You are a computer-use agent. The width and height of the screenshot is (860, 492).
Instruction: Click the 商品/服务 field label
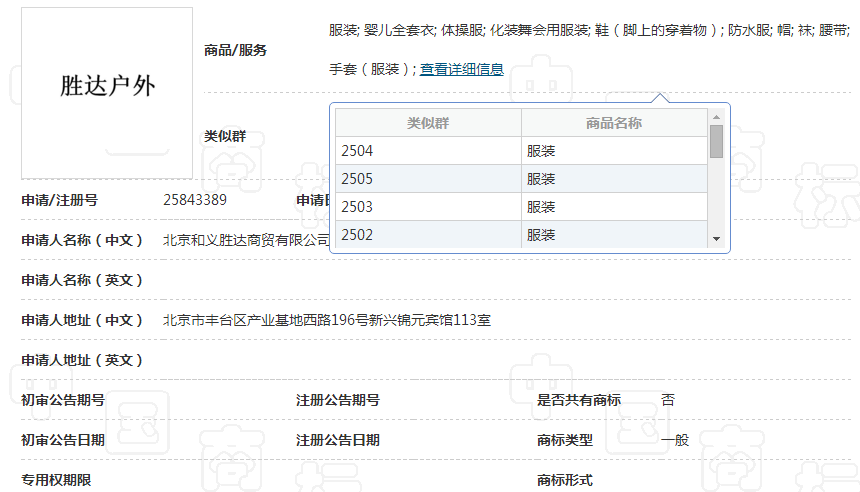235,50
